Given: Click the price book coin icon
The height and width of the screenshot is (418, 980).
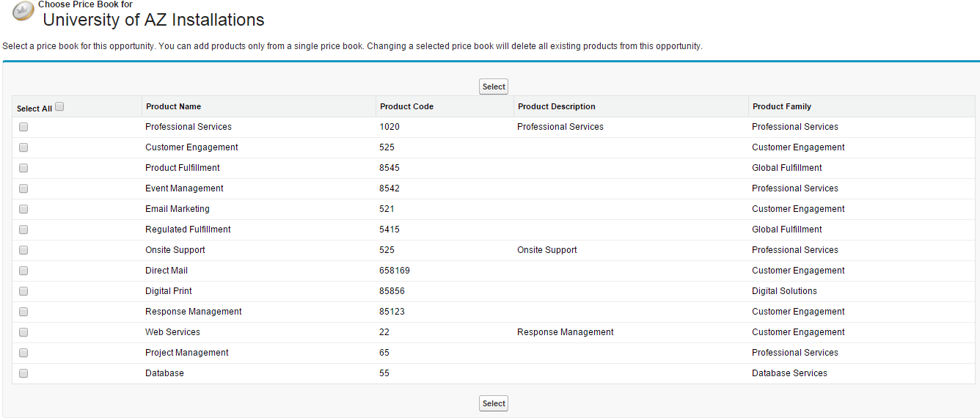Looking at the screenshot, I should (23, 11).
